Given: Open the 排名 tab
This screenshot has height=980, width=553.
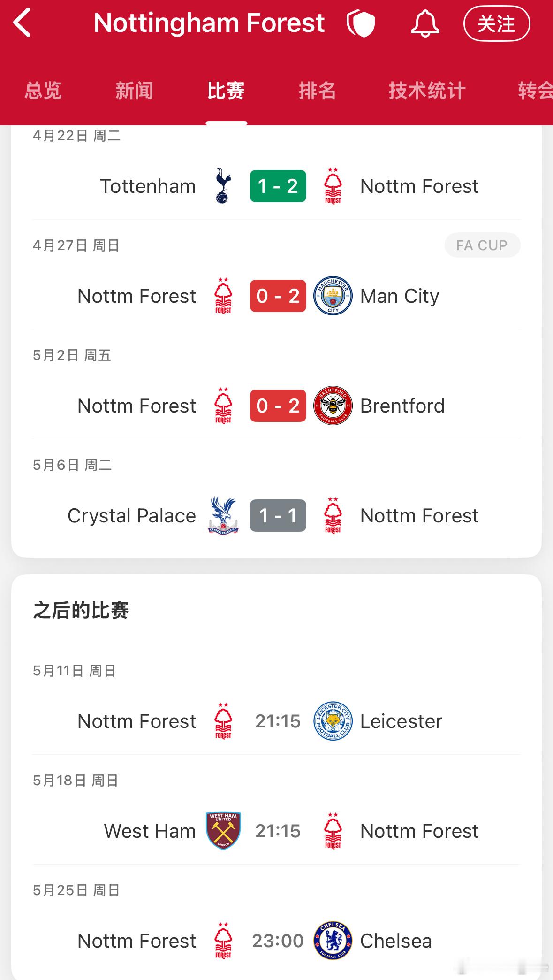Looking at the screenshot, I should pos(318,91).
